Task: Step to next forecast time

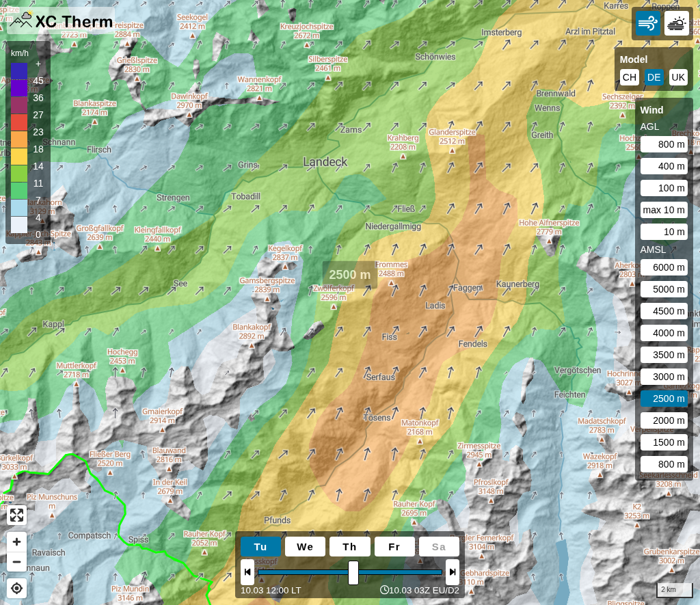Action: [x=452, y=572]
